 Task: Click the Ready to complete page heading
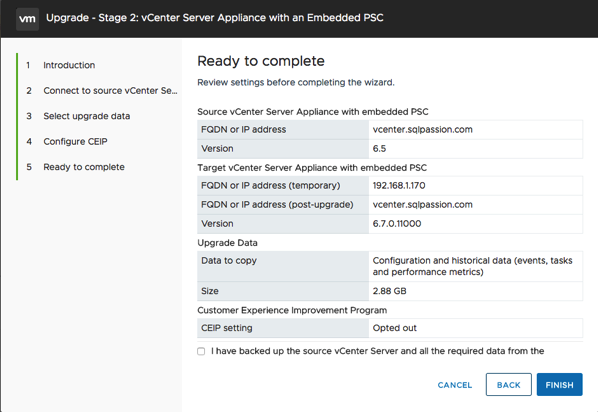[261, 61]
